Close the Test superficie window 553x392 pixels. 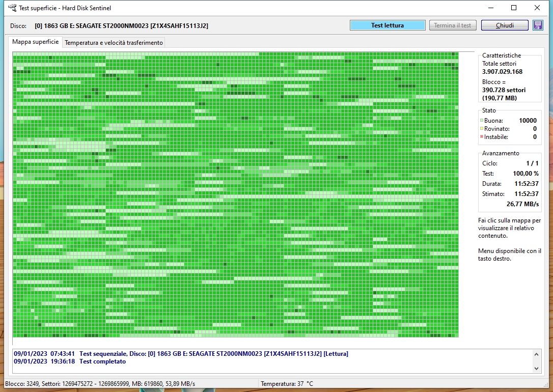[537, 8]
